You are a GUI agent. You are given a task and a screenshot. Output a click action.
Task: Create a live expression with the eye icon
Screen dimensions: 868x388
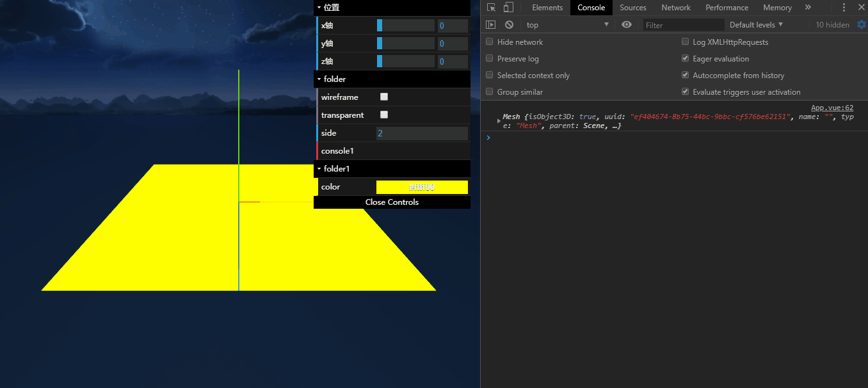[x=626, y=24]
